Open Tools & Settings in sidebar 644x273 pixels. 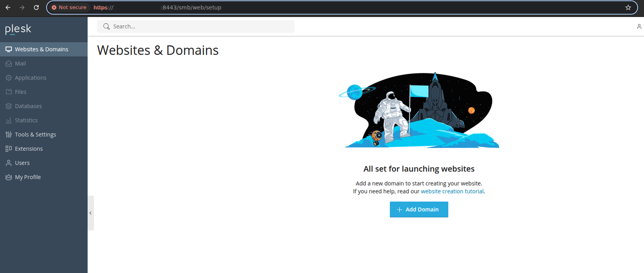[36, 135]
